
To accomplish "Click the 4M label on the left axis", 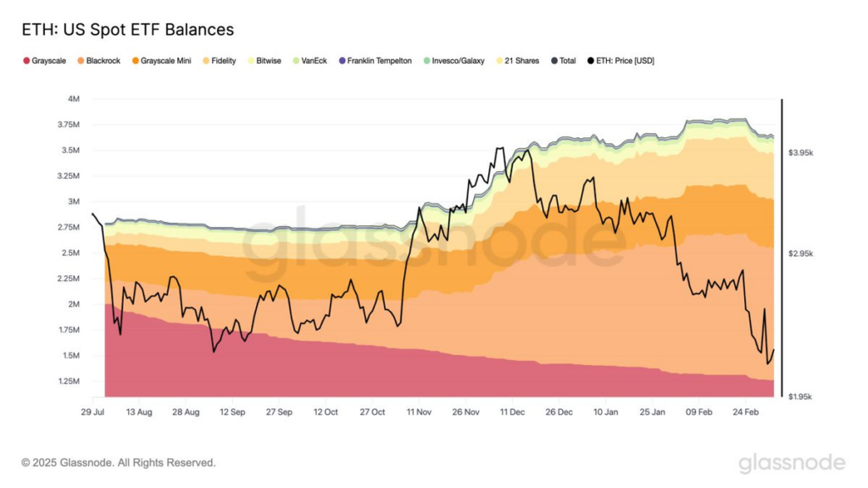I will click(74, 99).
